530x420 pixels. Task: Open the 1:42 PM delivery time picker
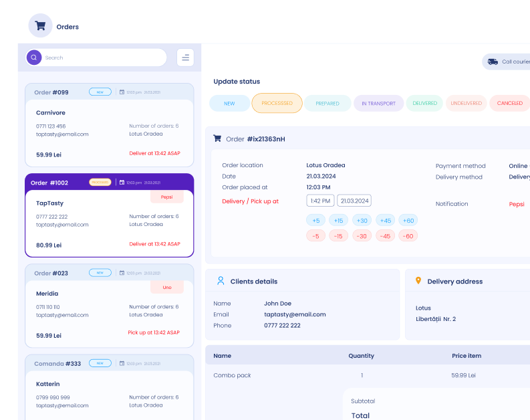click(319, 201)
